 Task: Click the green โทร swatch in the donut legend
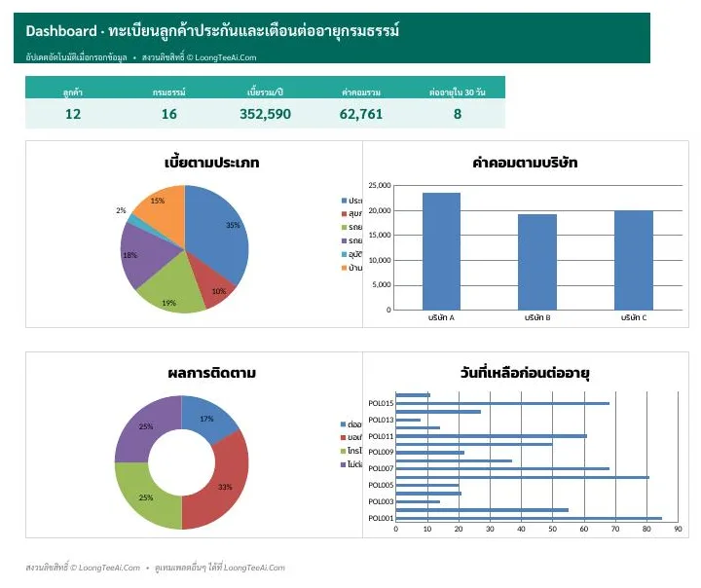tap(344, 451)
